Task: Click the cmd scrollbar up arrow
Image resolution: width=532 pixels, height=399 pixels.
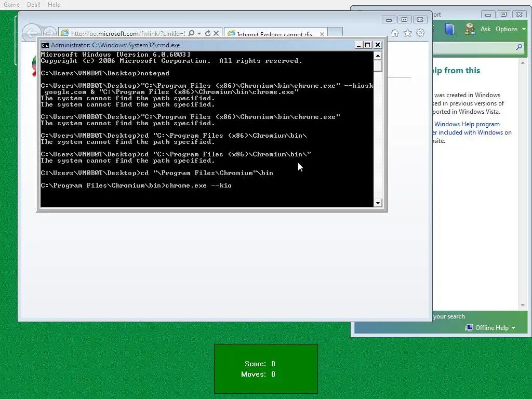Action: click(378, 55)
